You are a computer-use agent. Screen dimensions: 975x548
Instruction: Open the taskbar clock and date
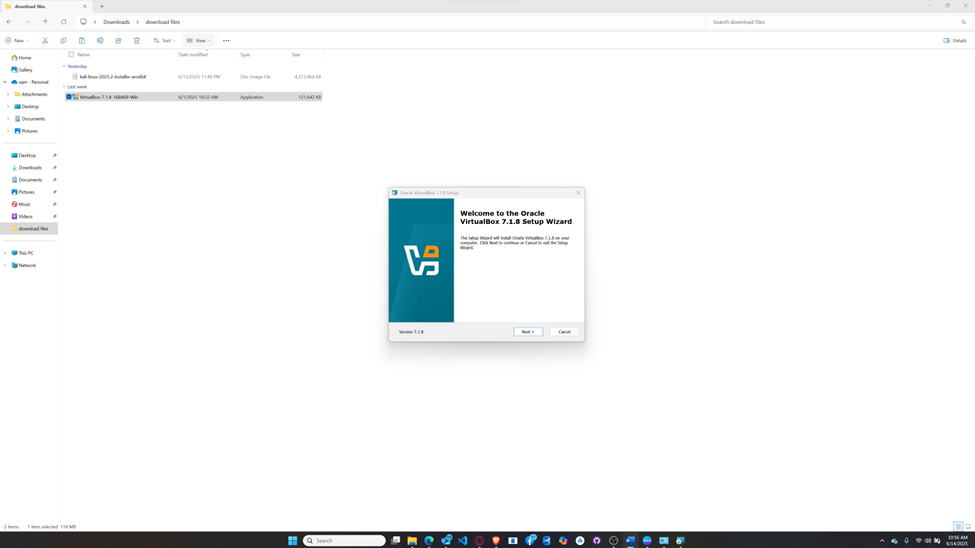958,541
